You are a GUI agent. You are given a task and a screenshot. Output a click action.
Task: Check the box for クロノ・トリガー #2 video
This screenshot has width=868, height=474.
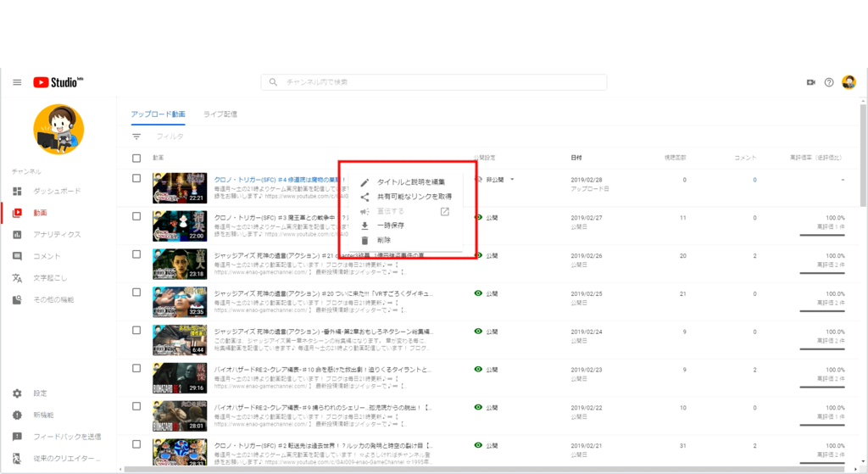click(136, 444)
